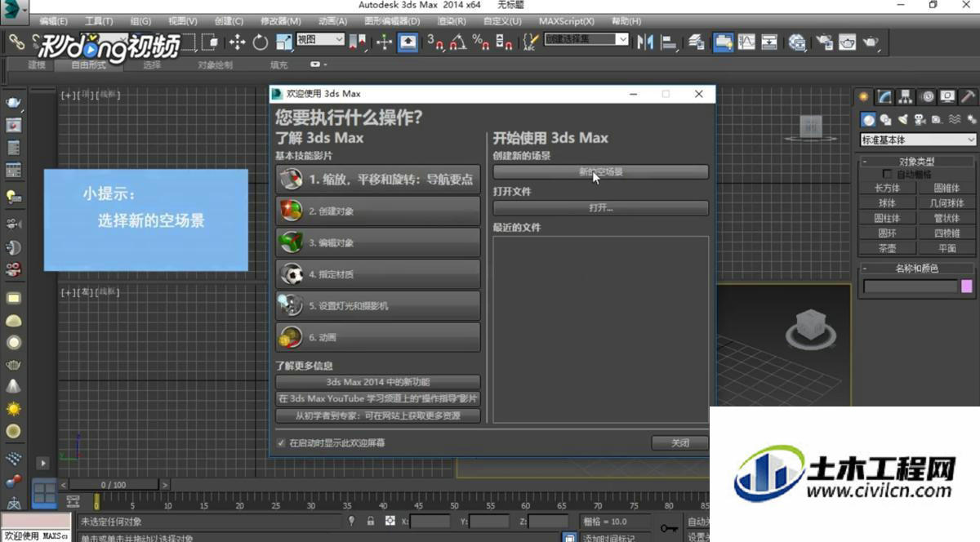This screenshot has height=542, width=980.
Task: Click the Z coordinate input field
Action: [x=548, y=522]
